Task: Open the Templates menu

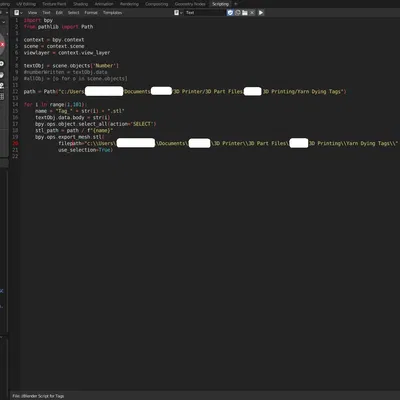Action: pos(112,13)
